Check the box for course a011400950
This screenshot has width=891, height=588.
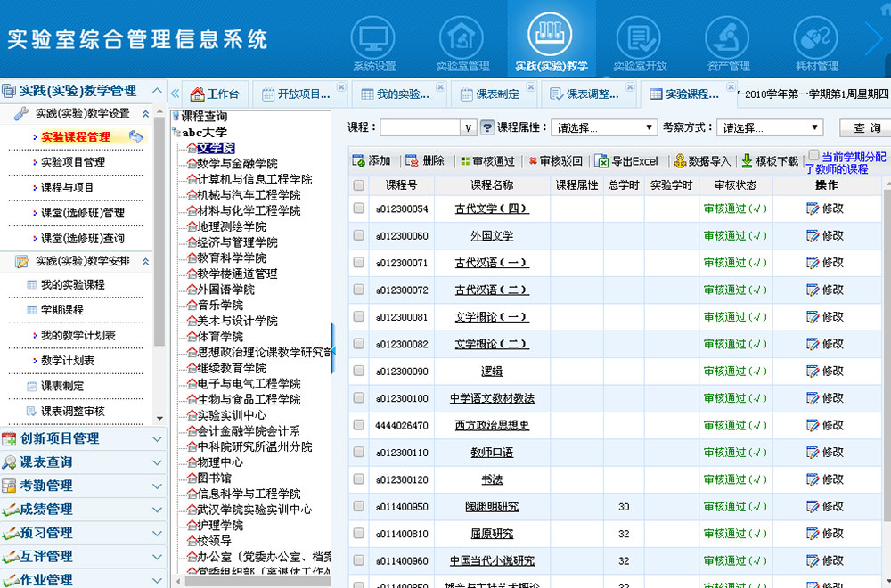pos(358,506)
